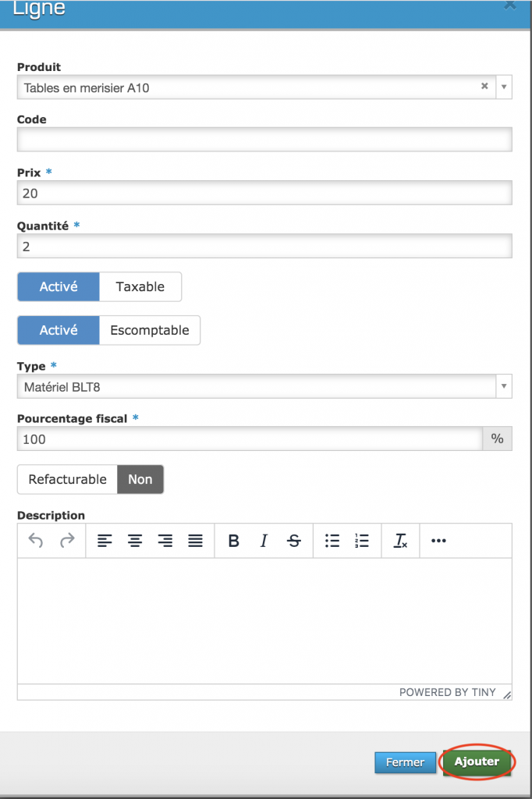Justify the description text

pos(195,541)
